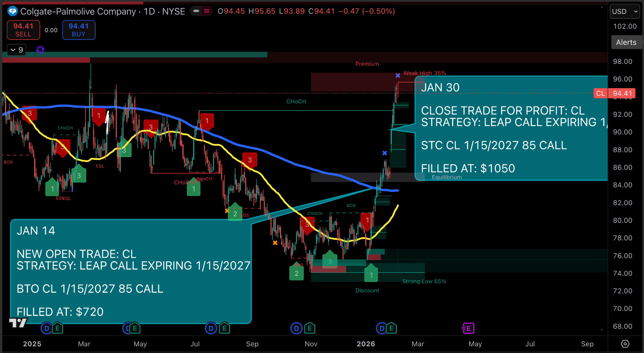Image resolution: width=644 pixels, height=353 pixels.
Task: Select the JAN 14 new open trade note
Action: [131, 271]
